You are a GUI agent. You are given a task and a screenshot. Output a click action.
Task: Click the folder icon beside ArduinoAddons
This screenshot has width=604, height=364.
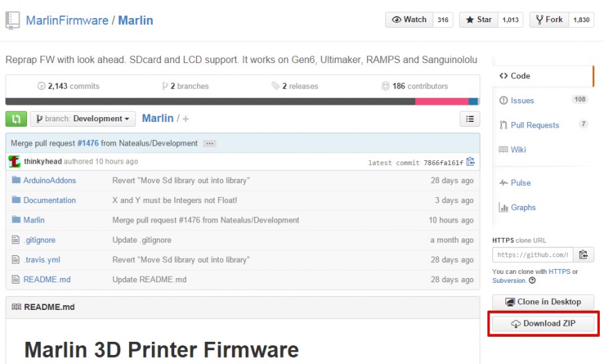tap(16, 180)
